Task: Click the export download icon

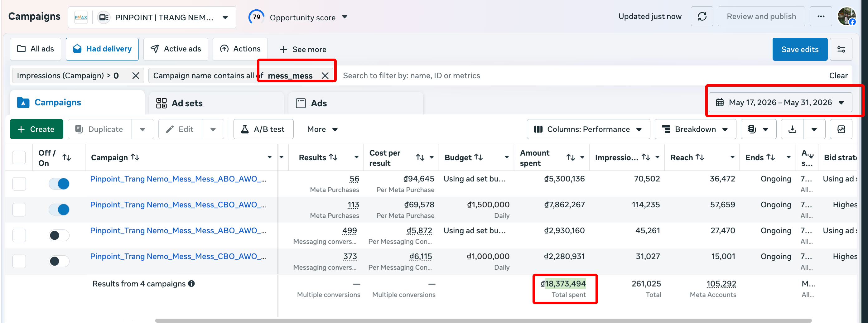Action: [792, 129]
